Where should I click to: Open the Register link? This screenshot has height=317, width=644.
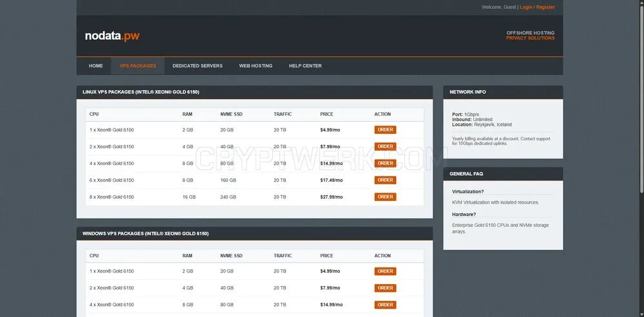coord(545,7)
